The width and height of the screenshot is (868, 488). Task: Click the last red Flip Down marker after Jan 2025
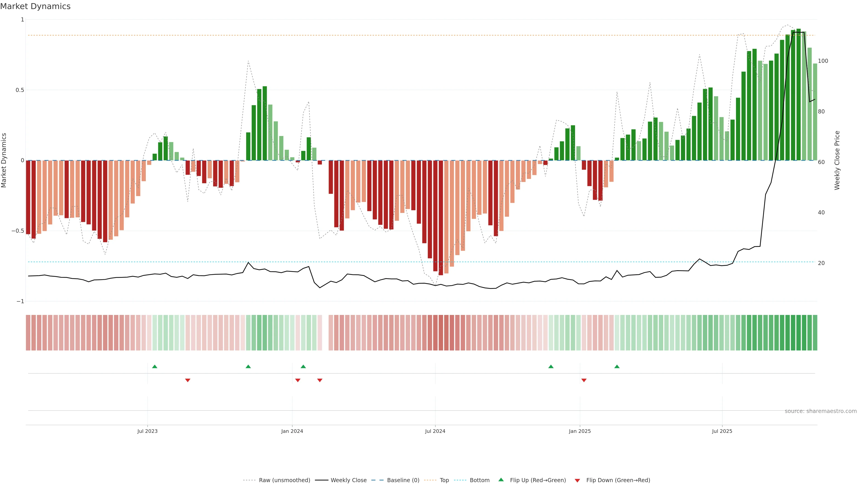click(x=584, y=380)
